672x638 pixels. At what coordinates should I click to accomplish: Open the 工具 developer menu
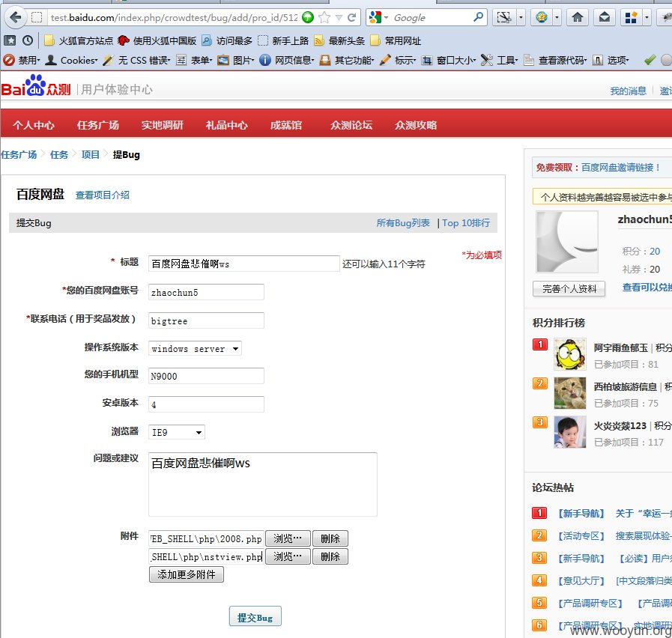[500, 60]
